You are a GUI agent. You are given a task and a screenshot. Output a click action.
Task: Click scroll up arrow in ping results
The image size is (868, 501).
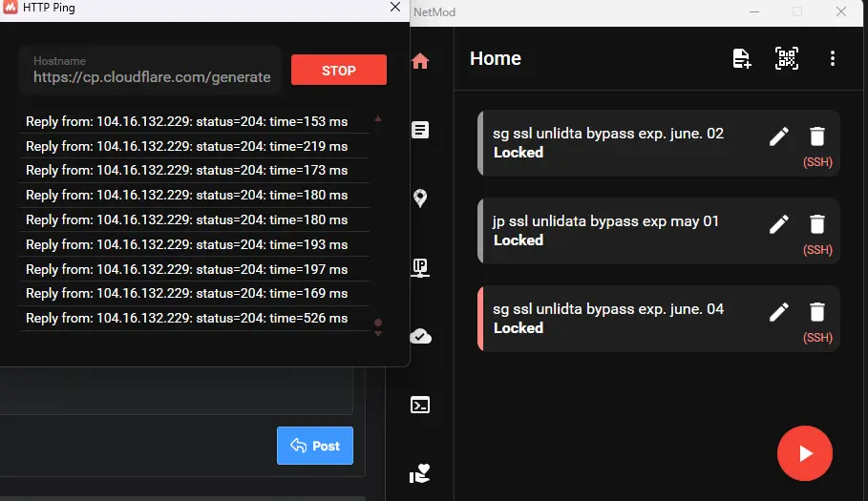378,118
